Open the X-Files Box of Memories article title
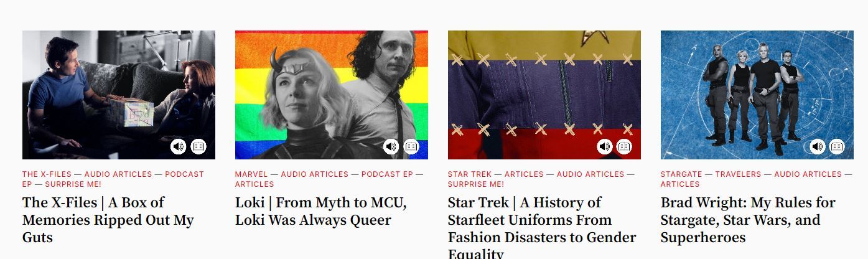This screenshot has width=868, height=259. (x=108, y=220)
